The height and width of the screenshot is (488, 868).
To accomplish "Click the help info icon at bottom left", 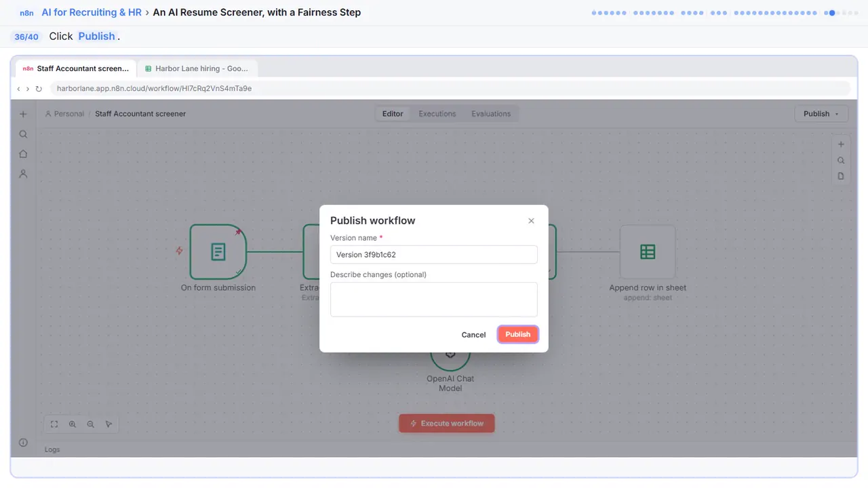I will (23, 443).
